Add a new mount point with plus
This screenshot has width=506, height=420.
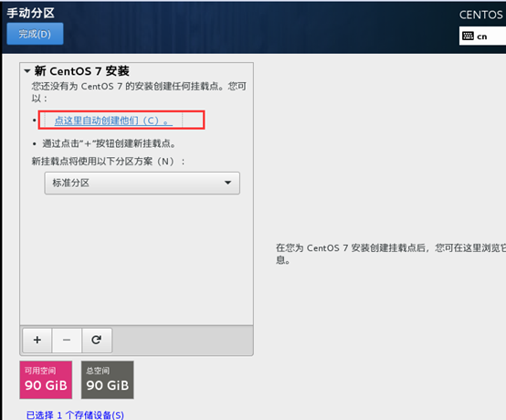[37, 340]
